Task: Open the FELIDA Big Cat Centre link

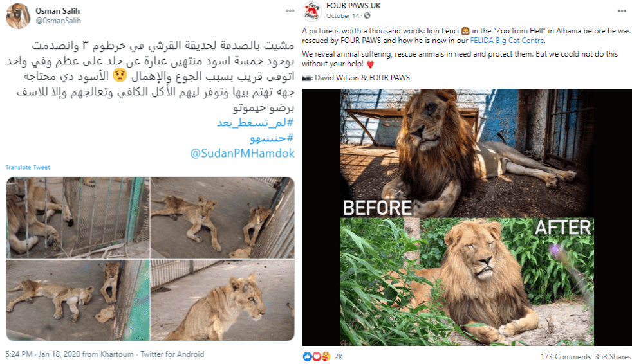Action: point(507,41)
